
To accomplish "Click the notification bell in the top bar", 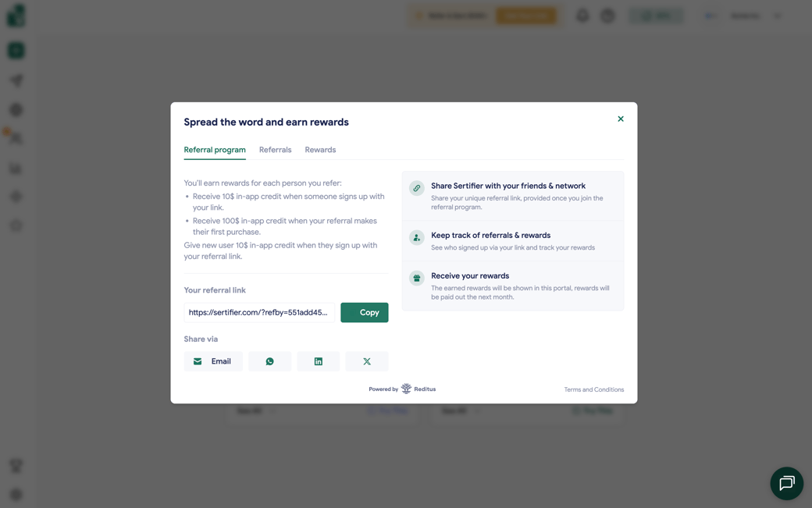I will point(582,16).
